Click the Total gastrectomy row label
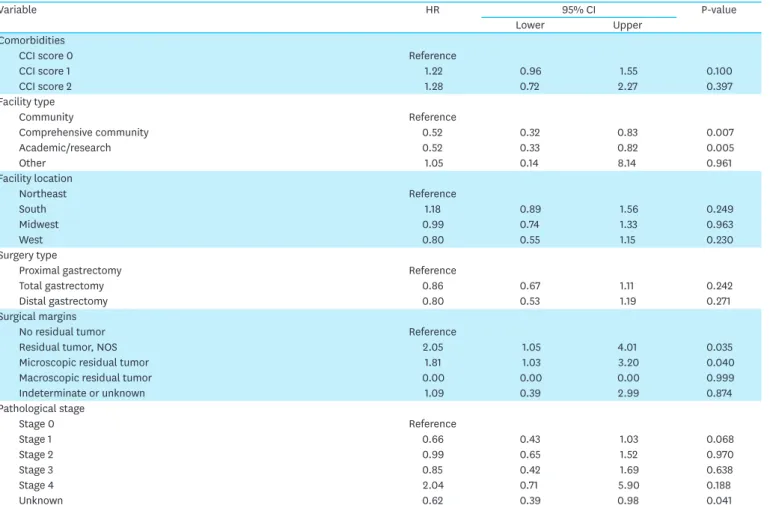Viewport: 770px width, 505px height. coord(61,285)
